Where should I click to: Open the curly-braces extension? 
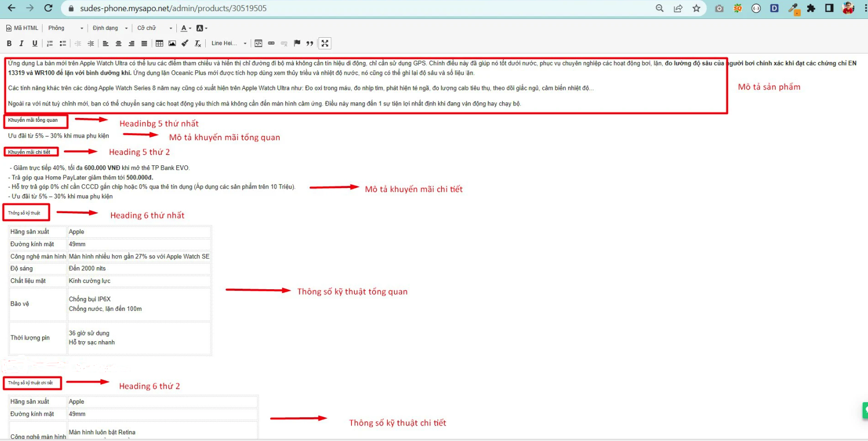[x=756, y=8]
